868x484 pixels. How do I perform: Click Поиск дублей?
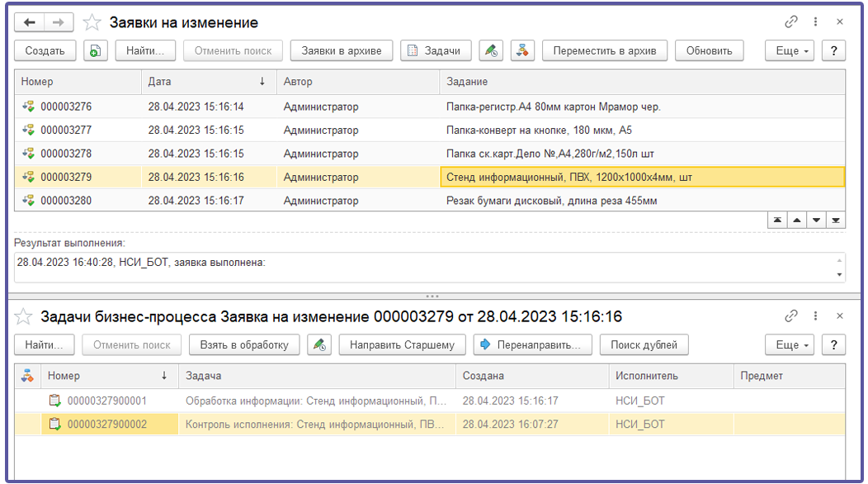644,345
